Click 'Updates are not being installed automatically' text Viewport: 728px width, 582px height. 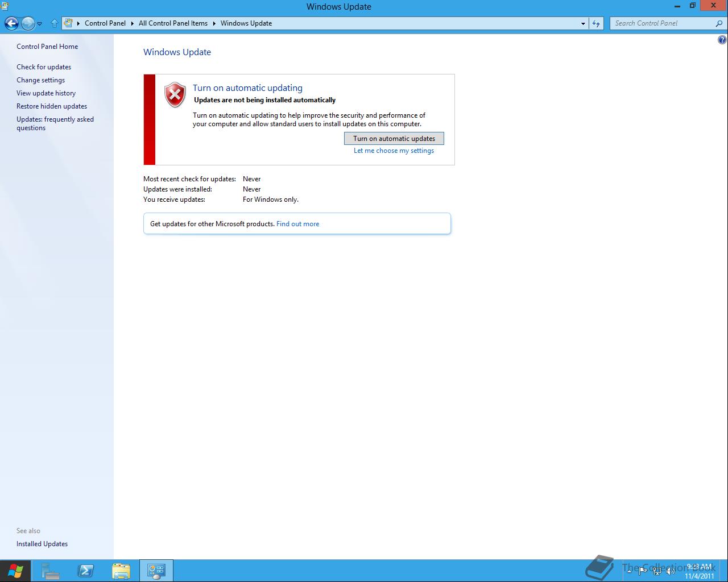(x=265, y=100)
